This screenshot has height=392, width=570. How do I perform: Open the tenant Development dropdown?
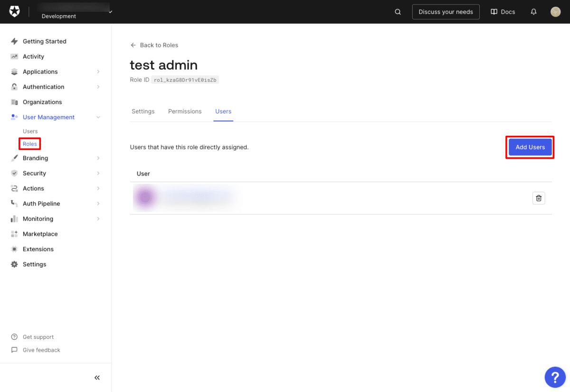pyautogui.click(x=76, y=12)
